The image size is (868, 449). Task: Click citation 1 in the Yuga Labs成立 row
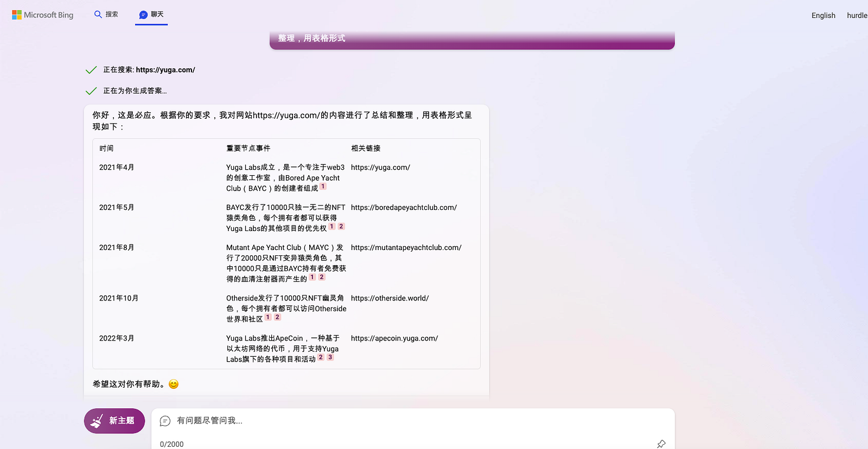pos(323,187)
